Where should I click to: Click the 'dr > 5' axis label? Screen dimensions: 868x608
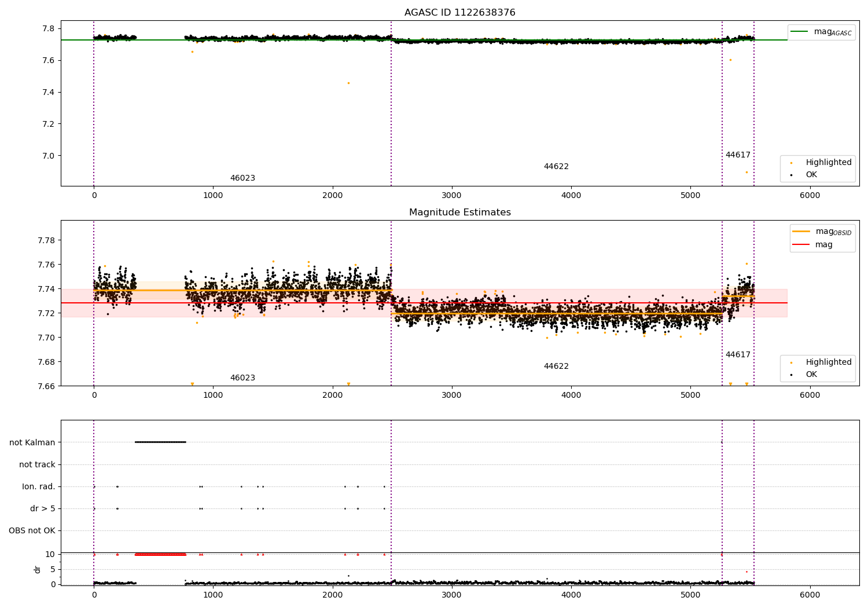(43, 508)
